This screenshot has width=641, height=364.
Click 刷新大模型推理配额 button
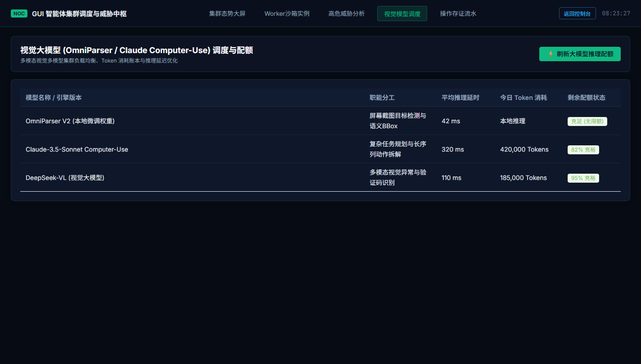coord(580,54)
